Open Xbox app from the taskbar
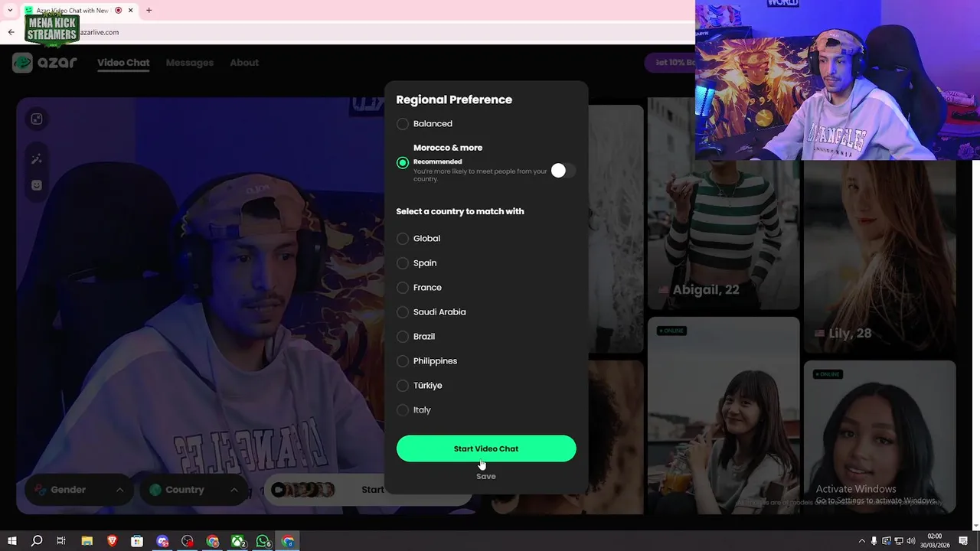The image size is (980, 551). [238, 541]
